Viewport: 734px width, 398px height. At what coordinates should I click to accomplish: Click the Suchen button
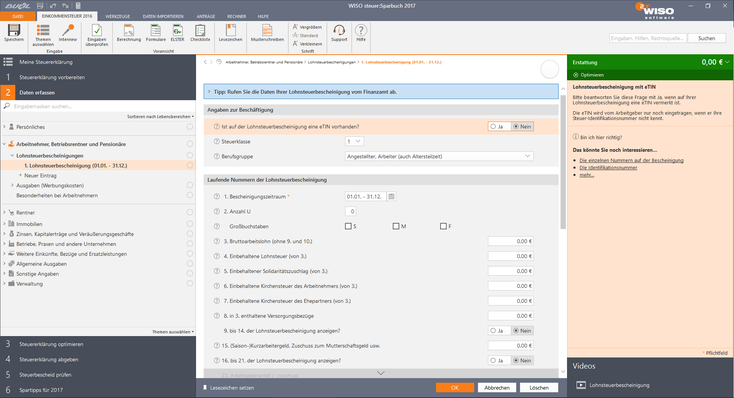point(706,38)
